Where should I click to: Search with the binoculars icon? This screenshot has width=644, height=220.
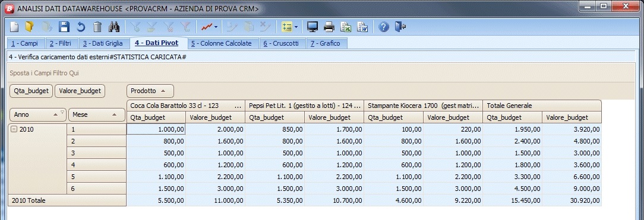(x=113, y=27)
